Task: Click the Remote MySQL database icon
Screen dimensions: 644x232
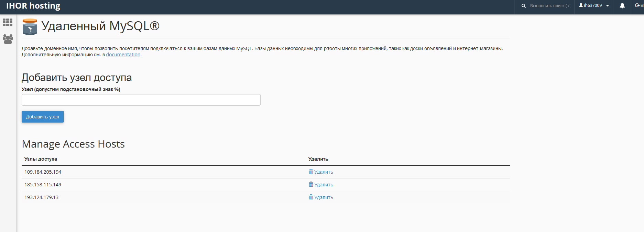Action: [x=30, y=27]
